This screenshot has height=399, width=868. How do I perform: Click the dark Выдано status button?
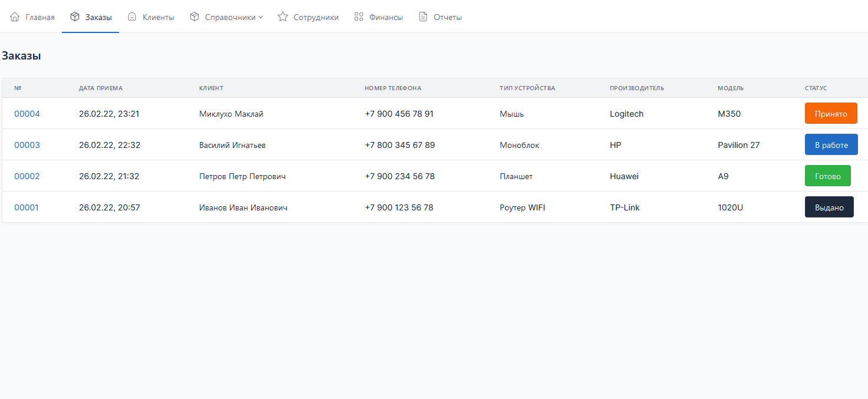[x=829, y=207]
